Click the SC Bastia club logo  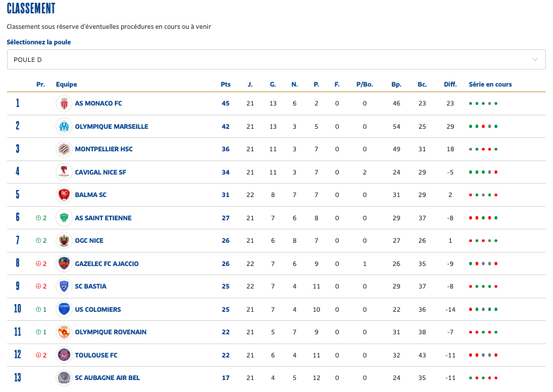[x=64, y=286]
